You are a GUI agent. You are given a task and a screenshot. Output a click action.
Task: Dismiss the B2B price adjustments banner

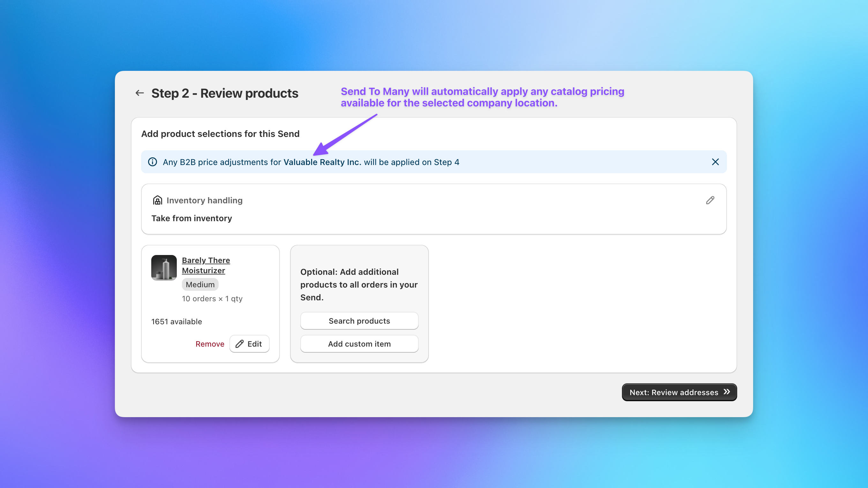coord(716,162)
